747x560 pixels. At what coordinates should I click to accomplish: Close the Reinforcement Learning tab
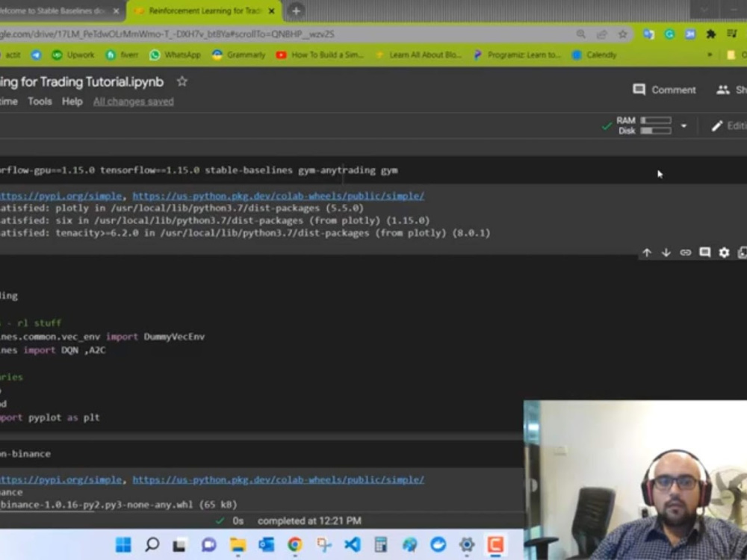[x=272, y=10]
